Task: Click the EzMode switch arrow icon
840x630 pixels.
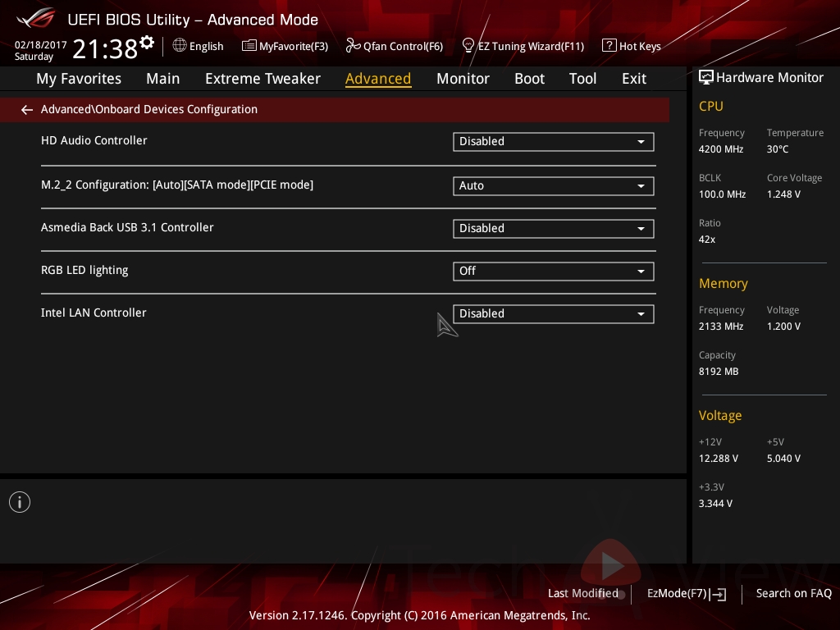Action: click(x=719, y=594)
